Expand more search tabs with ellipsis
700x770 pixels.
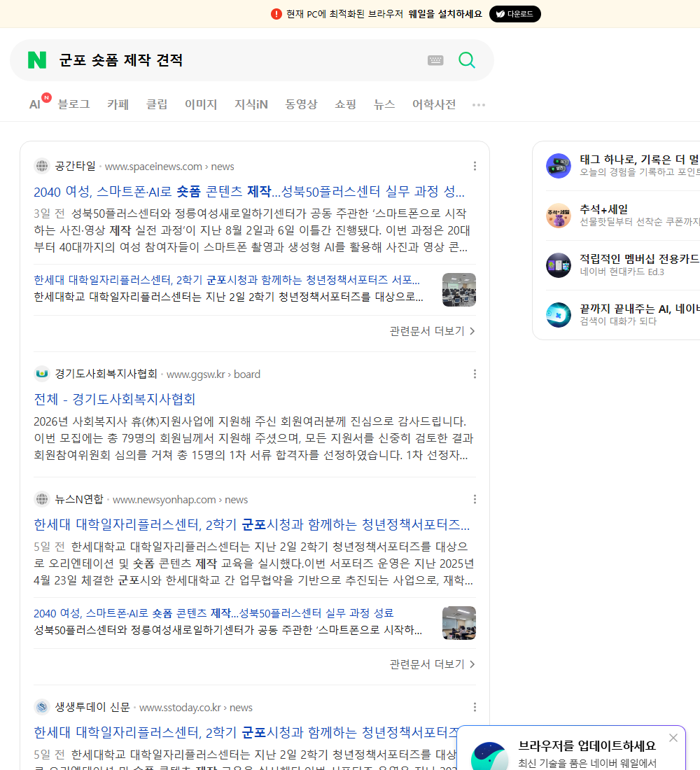479,104
